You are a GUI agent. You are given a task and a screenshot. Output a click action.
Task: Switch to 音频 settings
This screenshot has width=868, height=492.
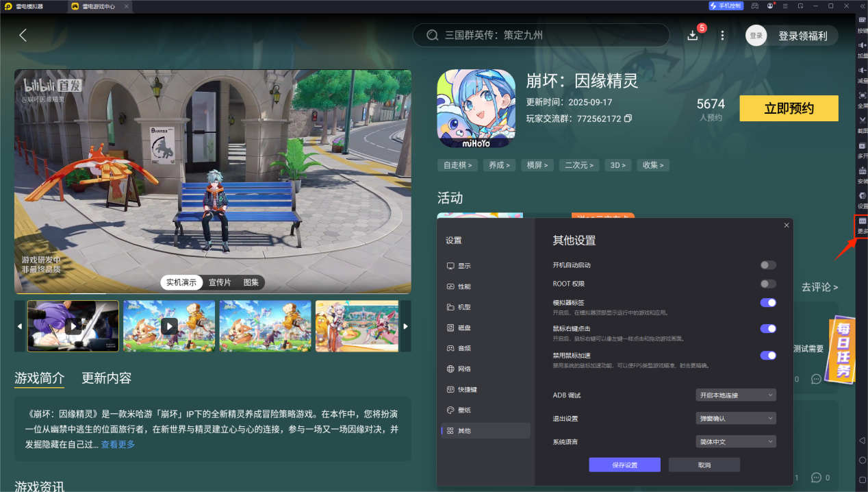click(485, 348)
